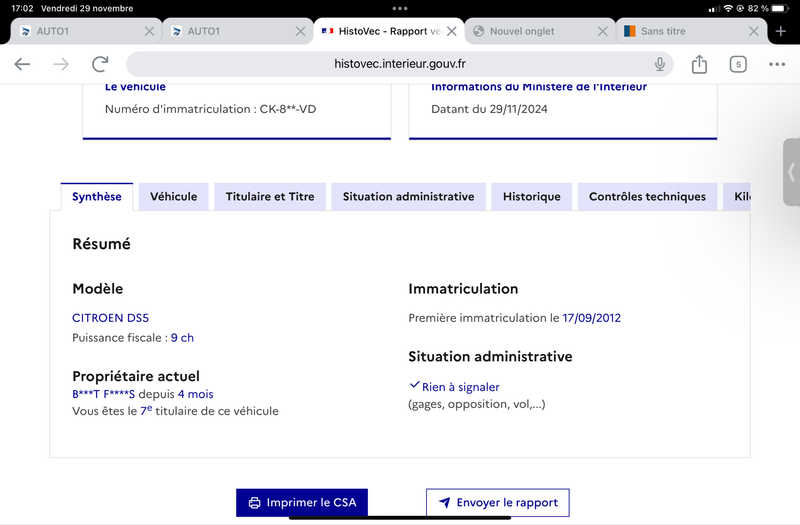Tap the home indicator bar at bottom
Screen dimensions: 800x525
[x=400, y=518]
